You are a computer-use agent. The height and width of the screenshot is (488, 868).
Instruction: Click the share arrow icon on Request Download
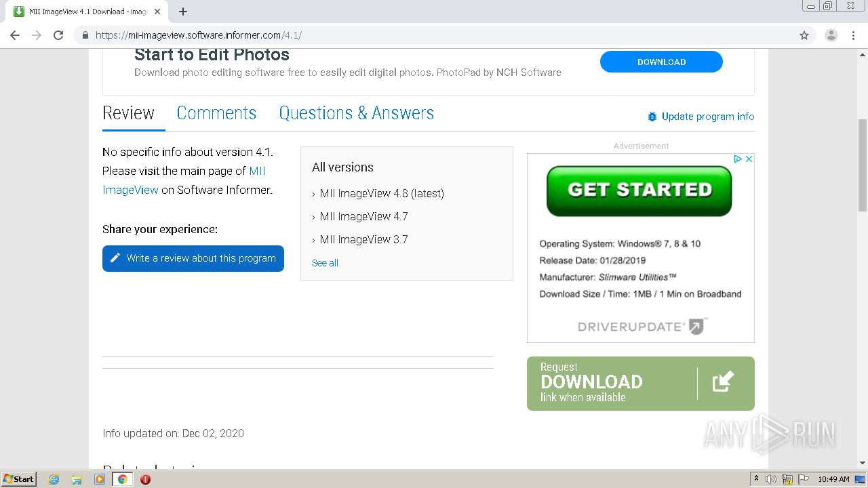[x=724, y=382]
